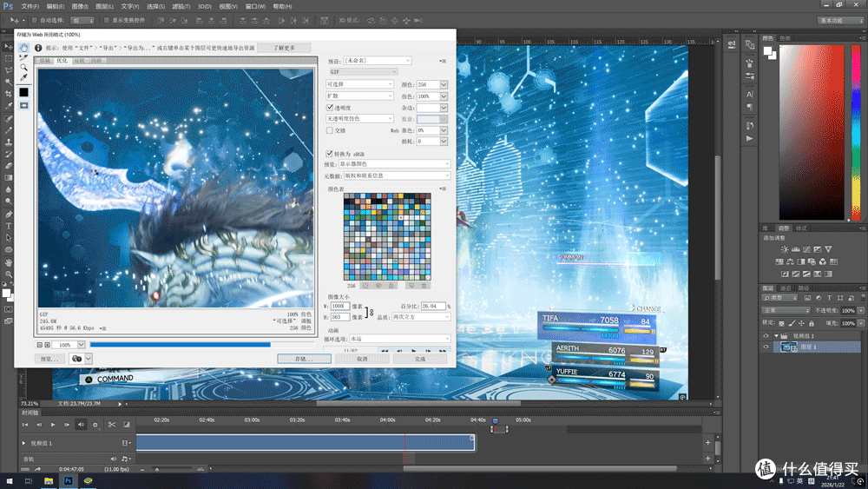Open the 滤镜(T) menu
Viewport: 868px width, 489px height.
(181, 7)
